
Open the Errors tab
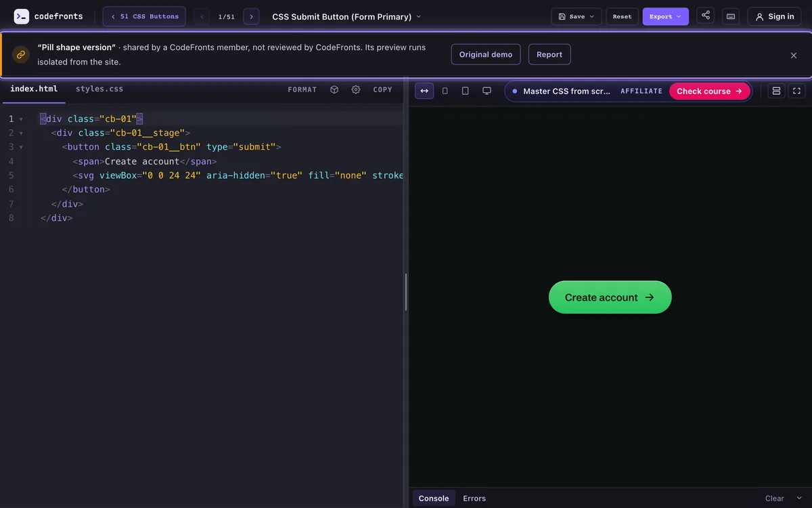474,499
